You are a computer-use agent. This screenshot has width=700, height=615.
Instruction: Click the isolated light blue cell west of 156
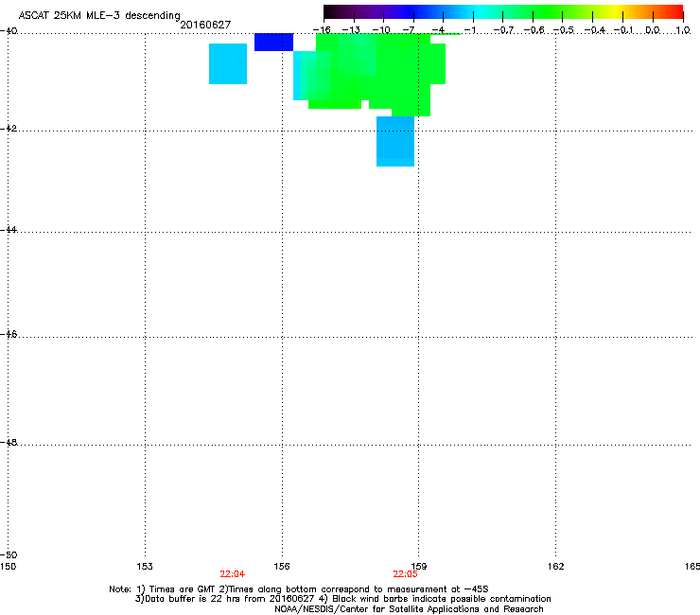[x=228, y=63]
